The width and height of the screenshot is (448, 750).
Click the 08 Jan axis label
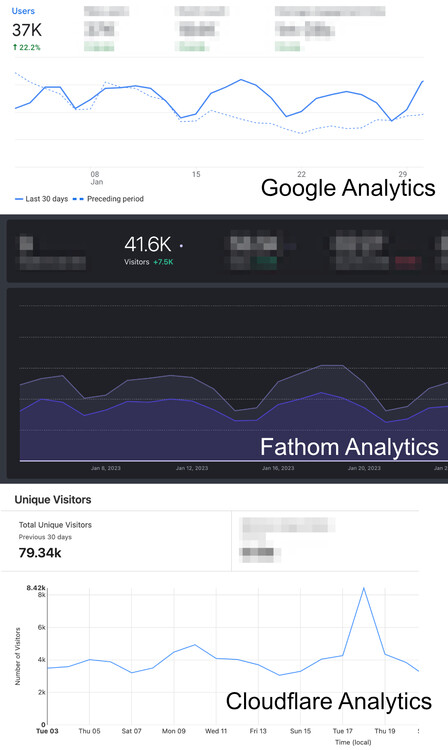pos(96,178)
